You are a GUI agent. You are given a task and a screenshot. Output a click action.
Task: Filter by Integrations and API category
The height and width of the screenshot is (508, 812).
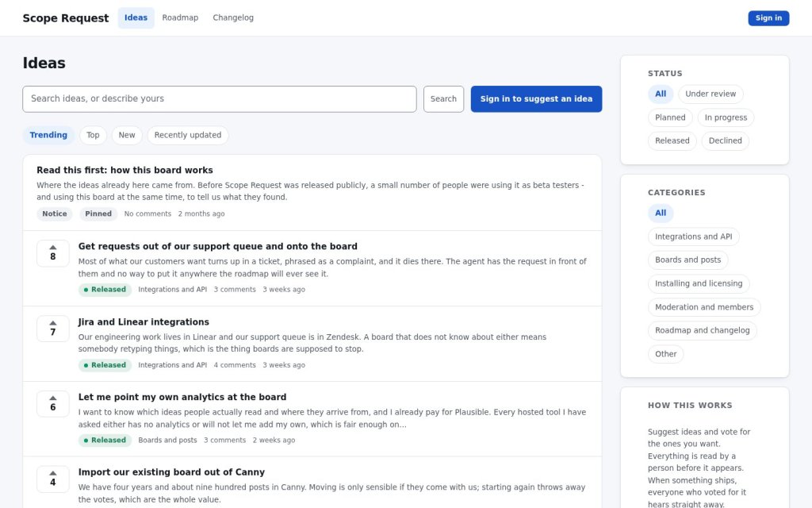693,237
